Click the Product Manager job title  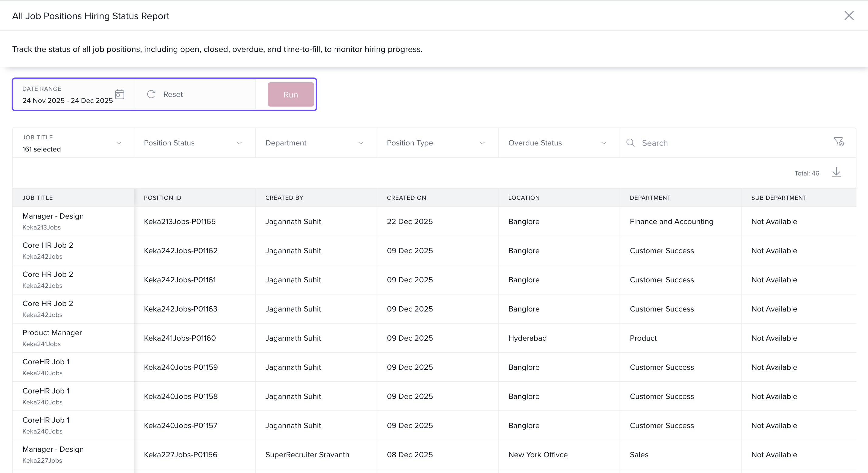point(52,332)
